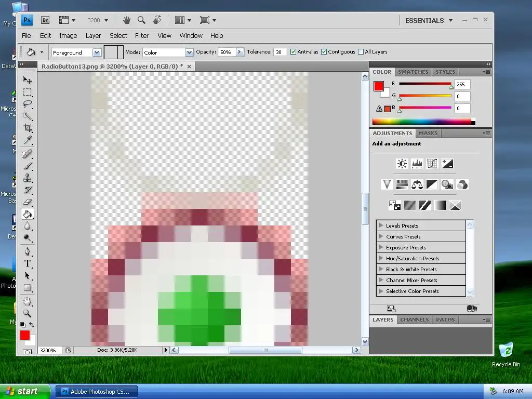Swap foreground and background colors
Image resolution: width=532 pixels, height=399 pixels.
pyautogui.click(x=32, y=324)
